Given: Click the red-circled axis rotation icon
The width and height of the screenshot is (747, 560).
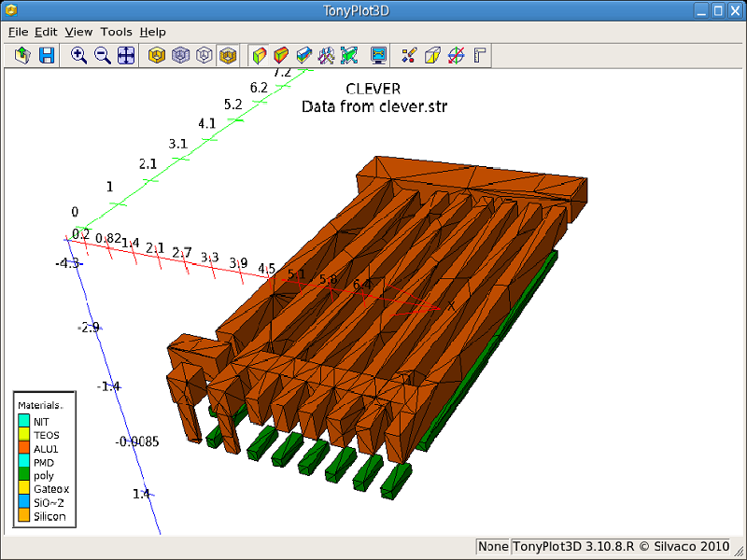Looking at the screenshot, I should point(457,55).
